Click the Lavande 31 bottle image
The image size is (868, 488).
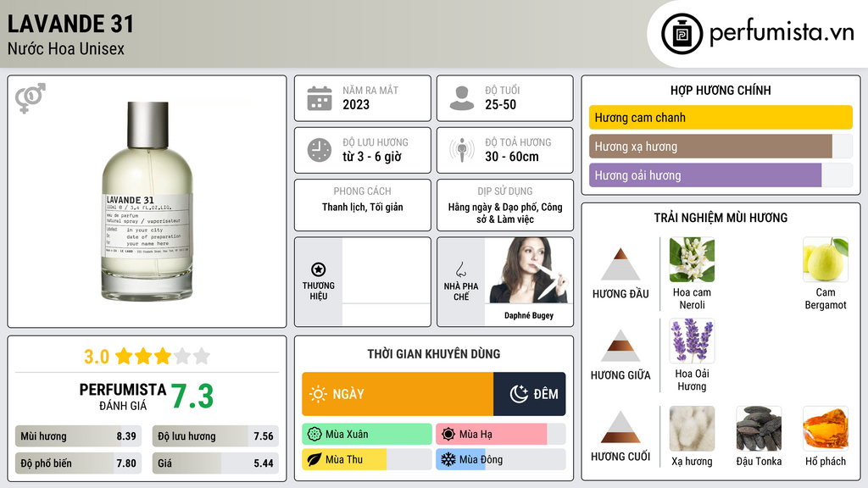click(147, 202)
